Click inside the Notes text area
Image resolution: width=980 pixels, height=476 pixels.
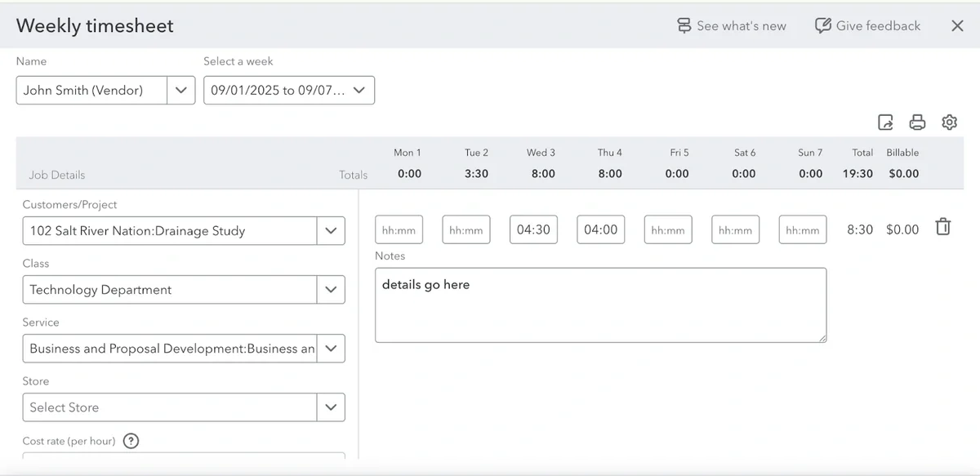coord(600,305)
